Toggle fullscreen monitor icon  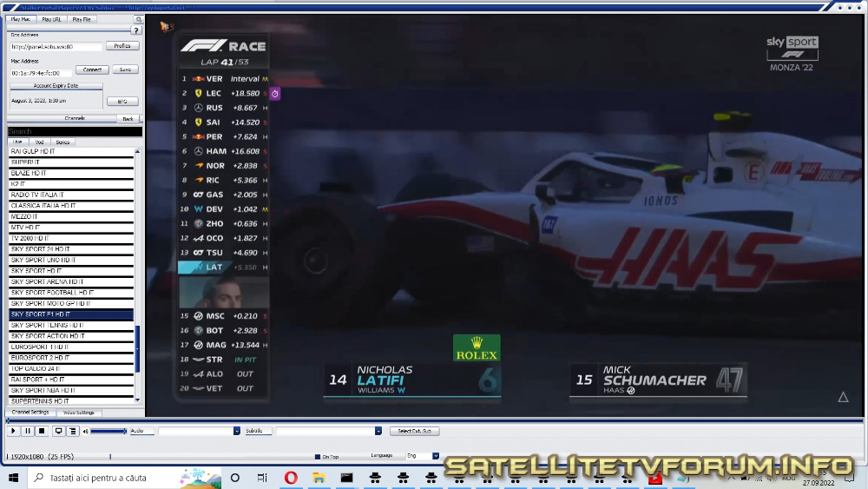58,431
